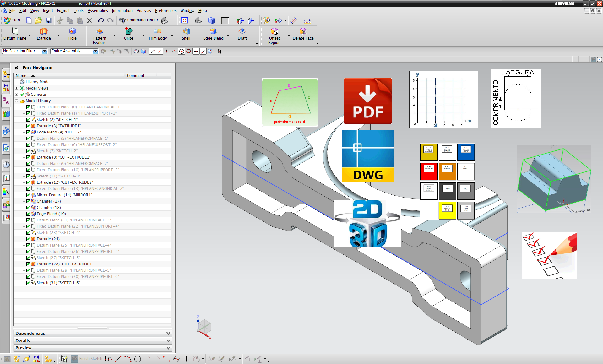Open the No Selection Filter dropdown

click(x=44, y=51)
